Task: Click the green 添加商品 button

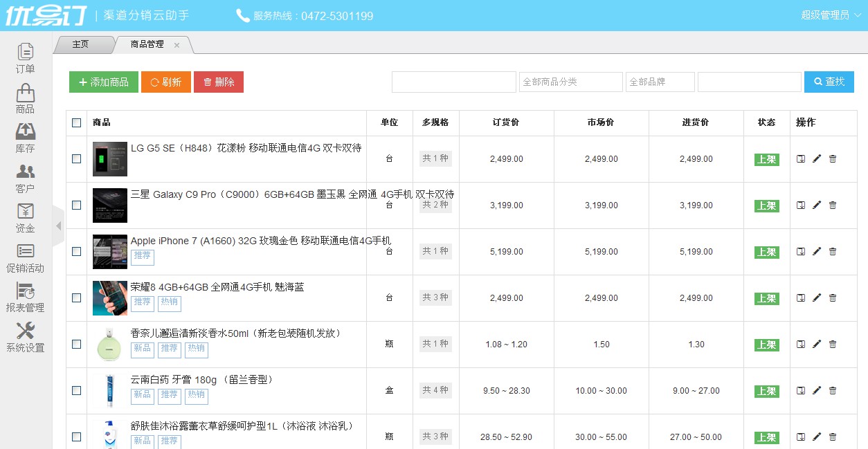Action: pos(104,82)
